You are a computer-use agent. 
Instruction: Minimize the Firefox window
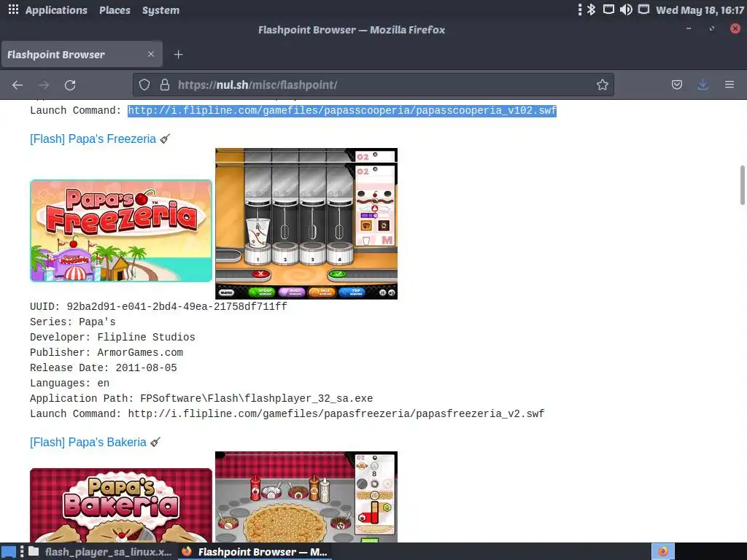coord(689,28)
